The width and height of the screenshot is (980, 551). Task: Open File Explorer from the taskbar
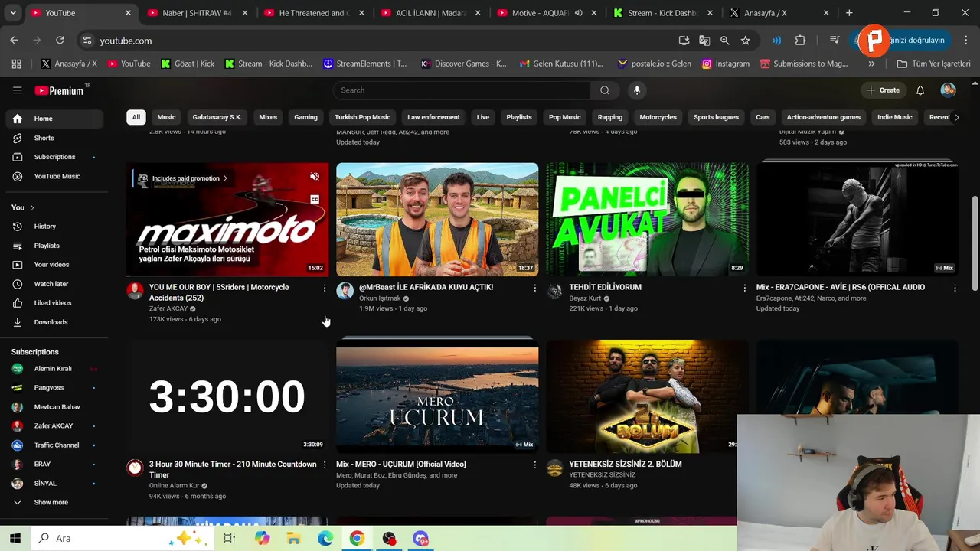[x=293, y=538]
